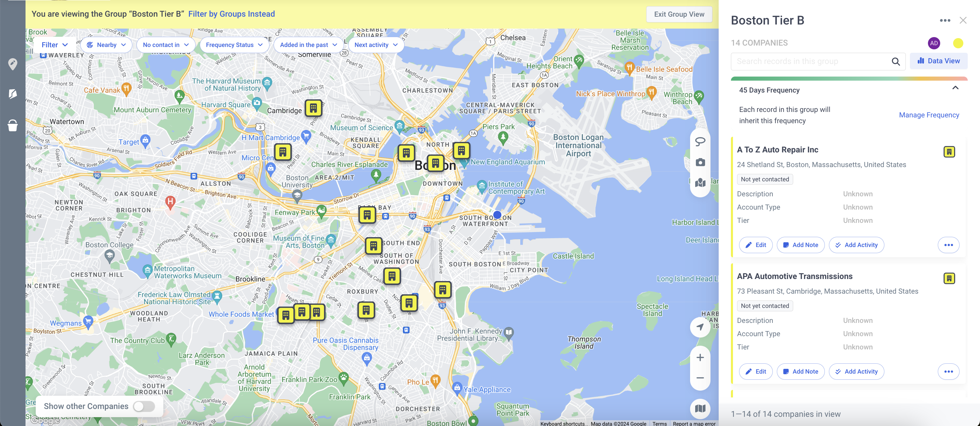
Task: Click Filter by Groups Instead link
Action: pos(231,14)
